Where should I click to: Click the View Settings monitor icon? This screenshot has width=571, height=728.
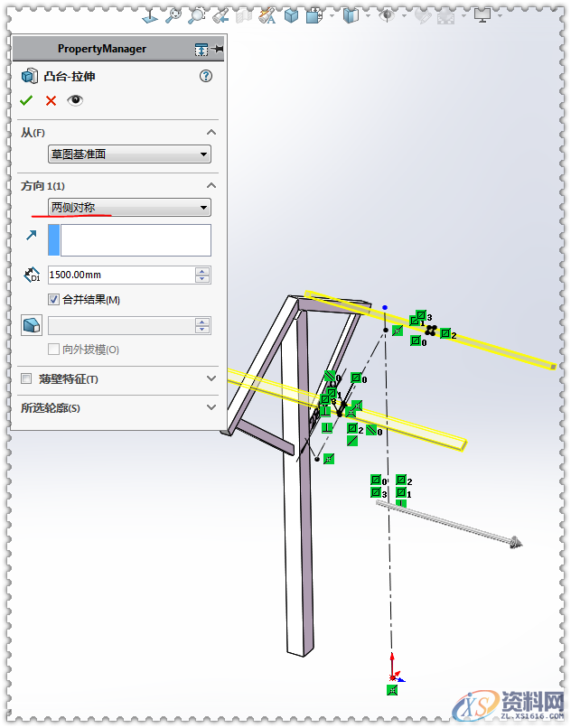pyautogui.click(x=482, y=15)
